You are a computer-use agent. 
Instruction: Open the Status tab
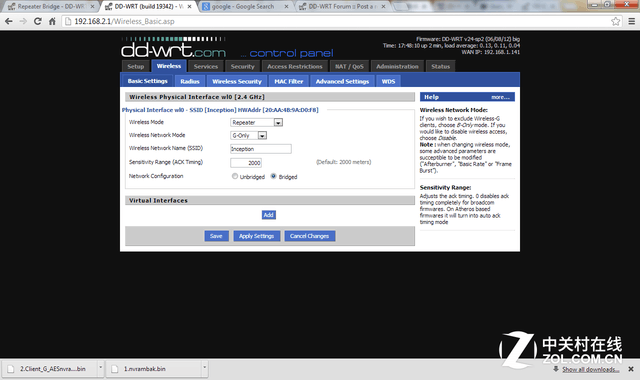point(440,67)
